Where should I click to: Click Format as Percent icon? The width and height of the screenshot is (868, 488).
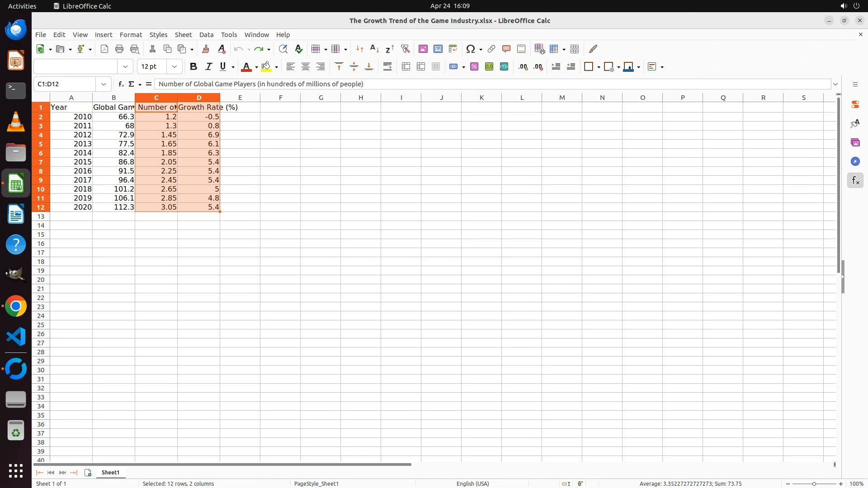tap(474, 67)
